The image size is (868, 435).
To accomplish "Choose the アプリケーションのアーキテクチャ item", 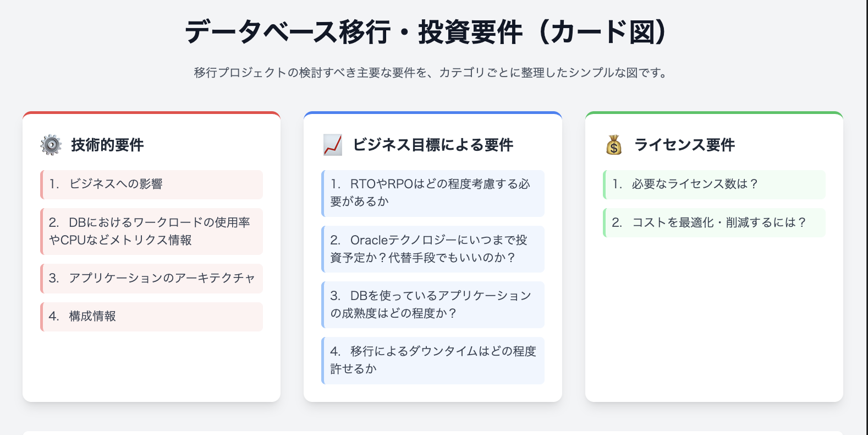I will pyautogui.click(x=152, y=278).
